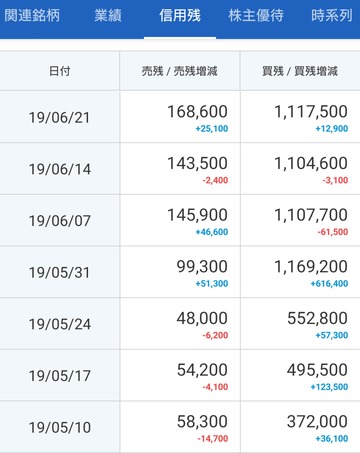Click the 19/05/24 date cell

60,324
